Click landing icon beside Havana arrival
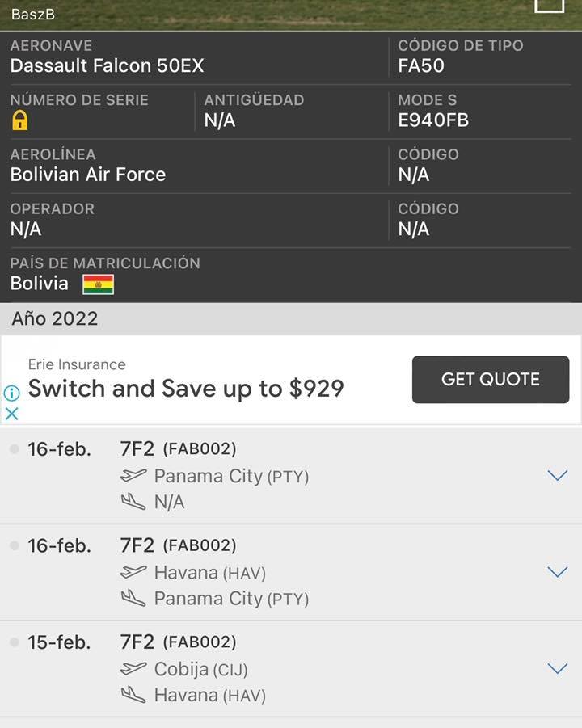The height and width of the screenshot is (728, 582). click(133, 695)
